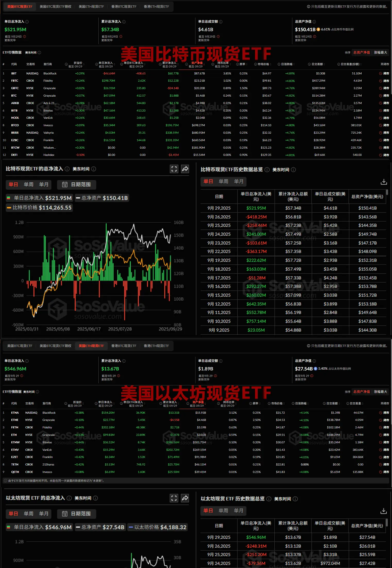Click the market-closed clock icon in FBTC row
392x568 pixels.
(x=381, y=81)
